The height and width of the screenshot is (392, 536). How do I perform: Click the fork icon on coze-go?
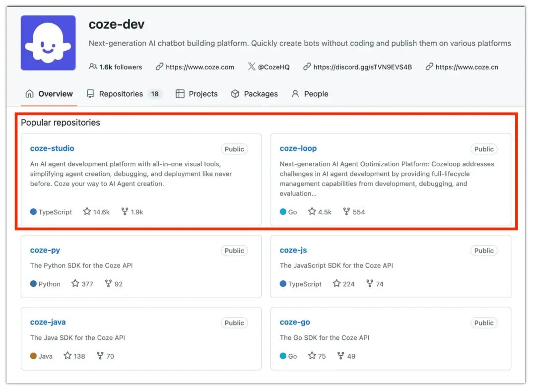click(341, 356)
